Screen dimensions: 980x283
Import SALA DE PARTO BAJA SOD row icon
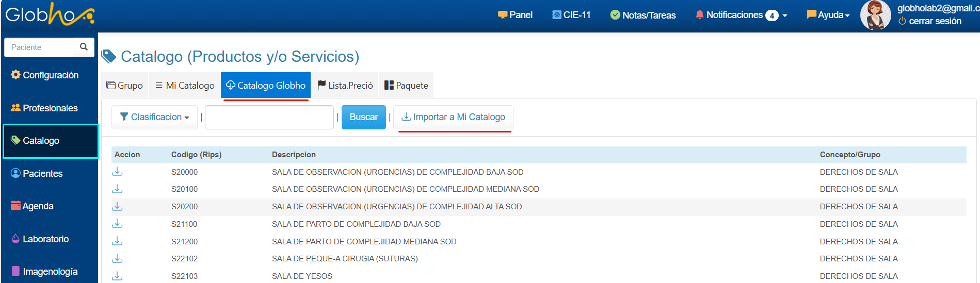pos(117,224)
